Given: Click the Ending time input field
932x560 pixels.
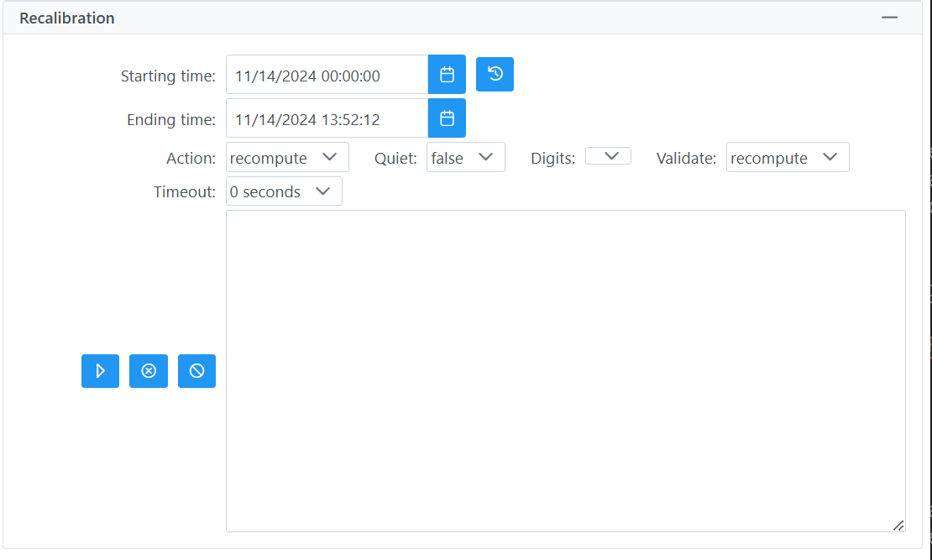Looking at the screenshot, I should [327, 118].
